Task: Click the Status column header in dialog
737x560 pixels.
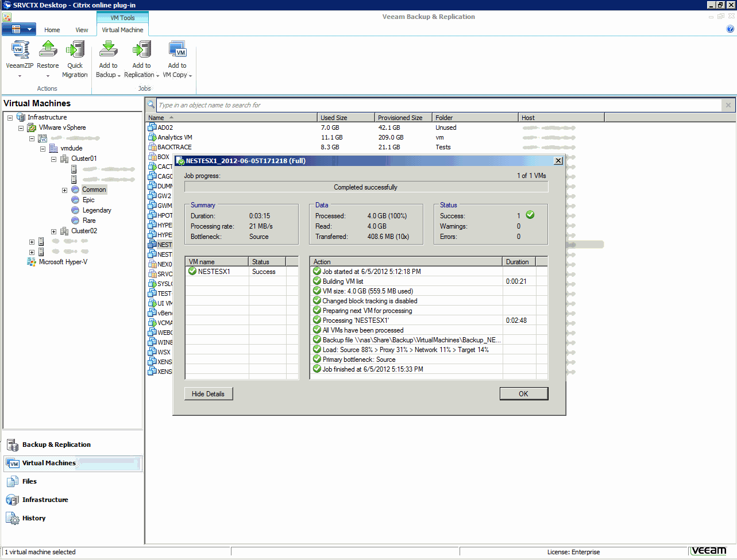Action: click(267, 262)
